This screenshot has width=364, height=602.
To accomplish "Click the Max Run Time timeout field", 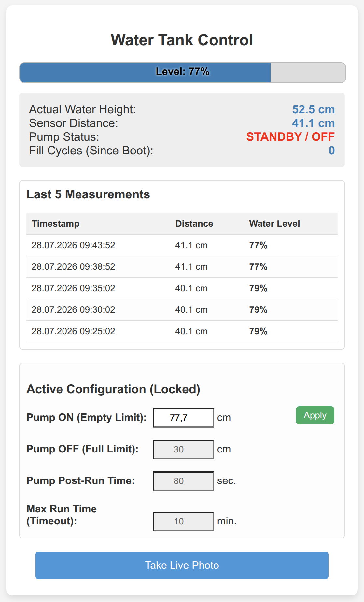I will tap(184, 521).
